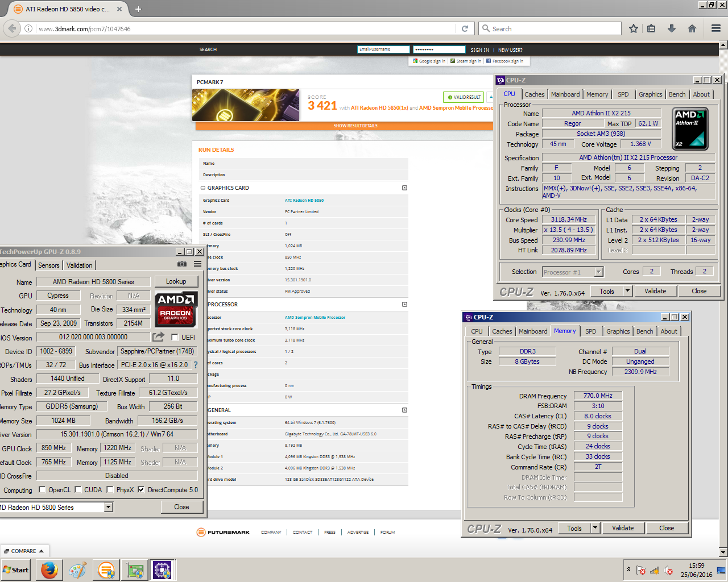Open Tools dropdown arrow in upper CPU-Z

[627, 291]
